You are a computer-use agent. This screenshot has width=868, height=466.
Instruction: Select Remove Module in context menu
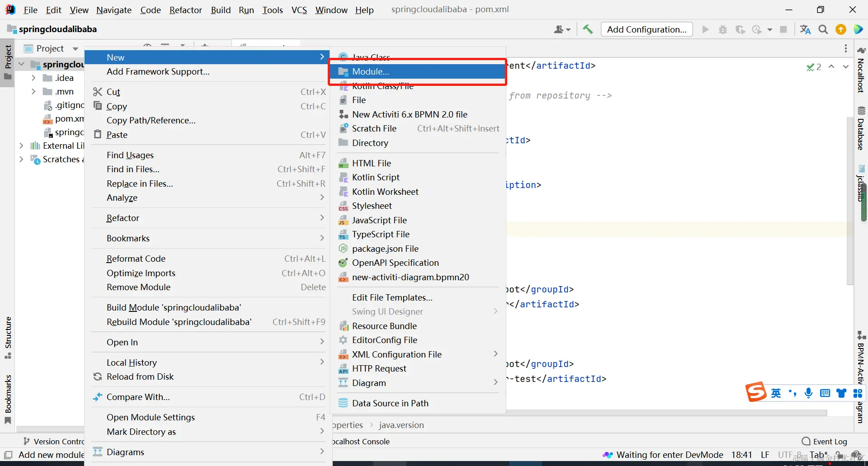208,287
